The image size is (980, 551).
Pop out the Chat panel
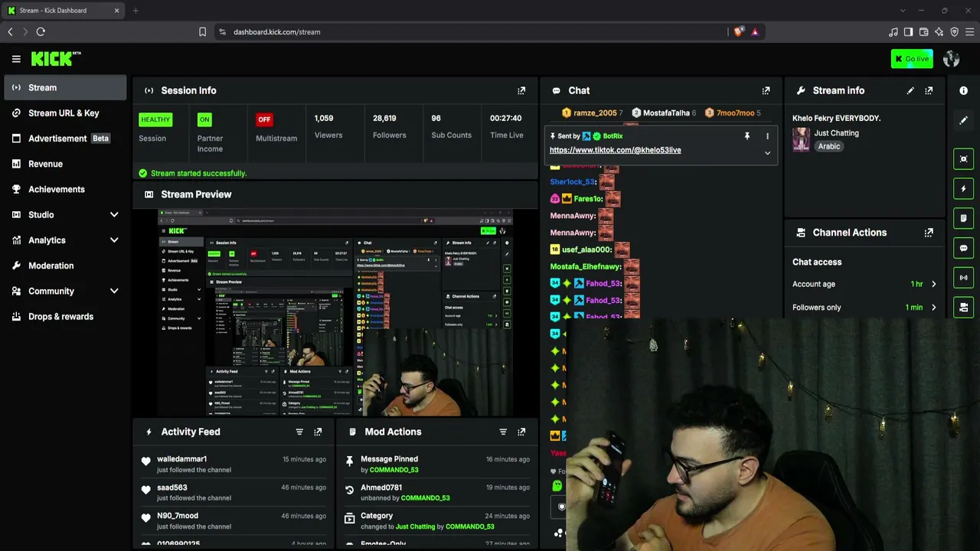766,90
